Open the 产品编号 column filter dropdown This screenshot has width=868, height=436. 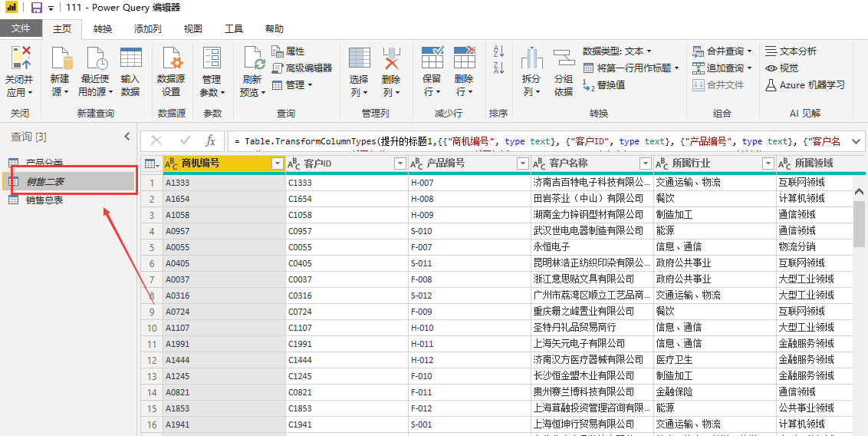pyautogui.click(x=522, y=163)
